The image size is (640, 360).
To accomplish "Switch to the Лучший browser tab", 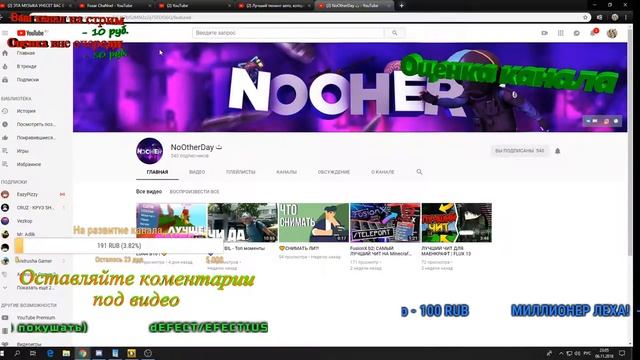I will coord(274,6).
